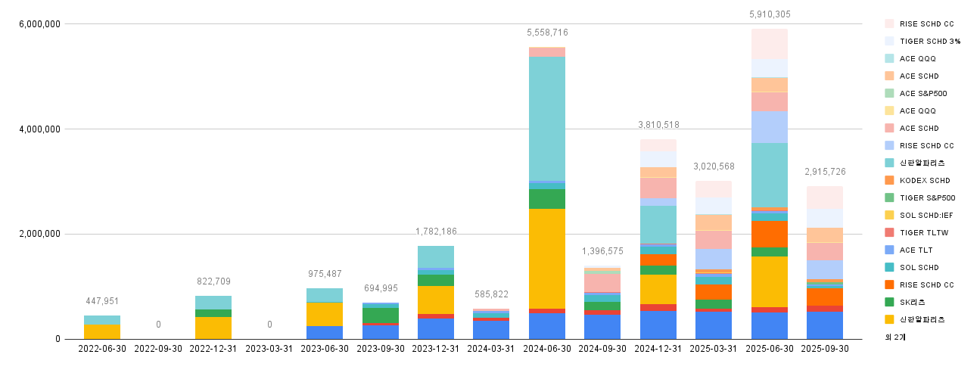980x373 pixels.
Task: Click the teal top segment of 2023-12-31 bar
Action: [x=436, y=256]
